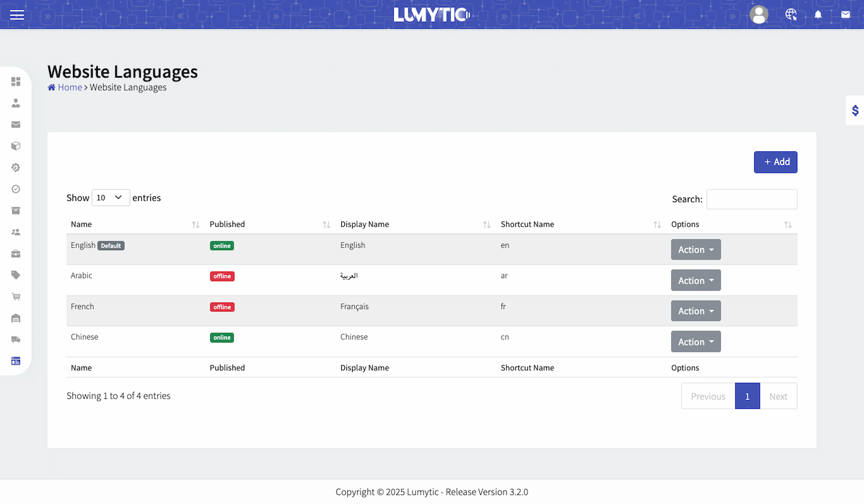Select the warehouse icon in sidebar

[16, 318]
